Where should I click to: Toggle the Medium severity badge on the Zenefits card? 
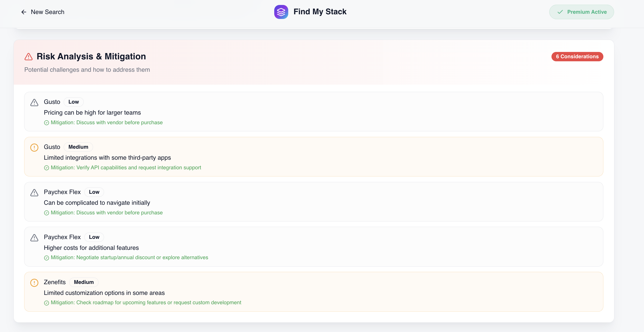[83, 282]
